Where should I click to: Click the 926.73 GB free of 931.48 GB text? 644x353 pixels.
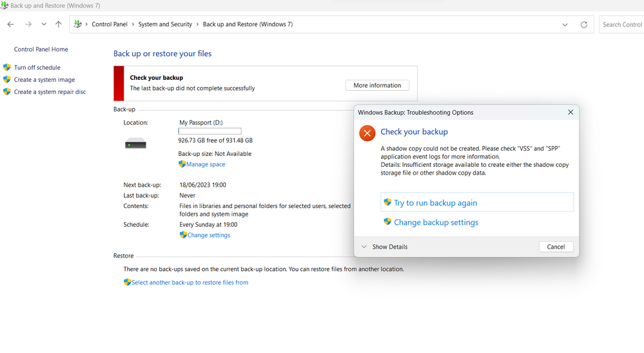click(x=215, y=140)
